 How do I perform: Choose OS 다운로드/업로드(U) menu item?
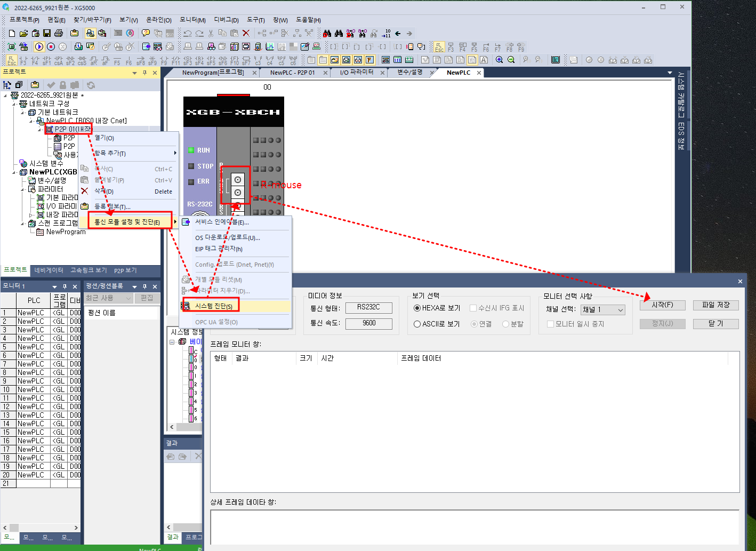tap(237, 237)
